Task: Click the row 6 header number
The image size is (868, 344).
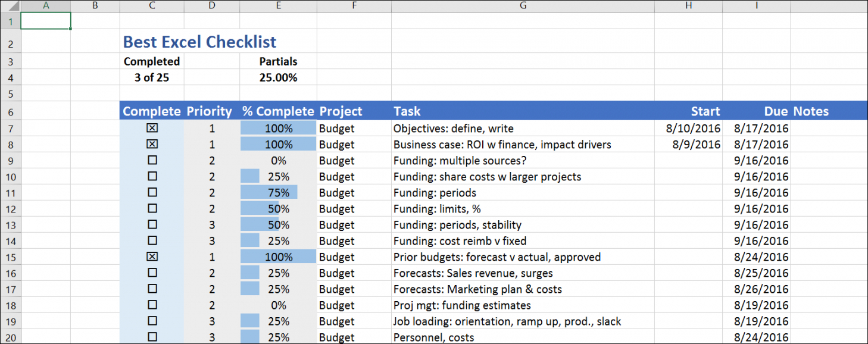Action: click(10, 112)
